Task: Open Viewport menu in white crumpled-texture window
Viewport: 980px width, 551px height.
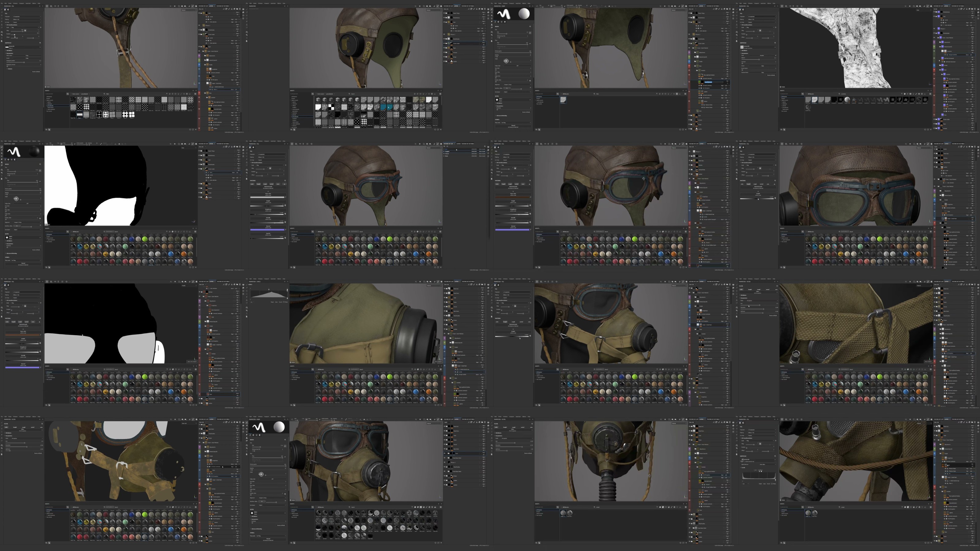Action: click(x=757, y=3)
